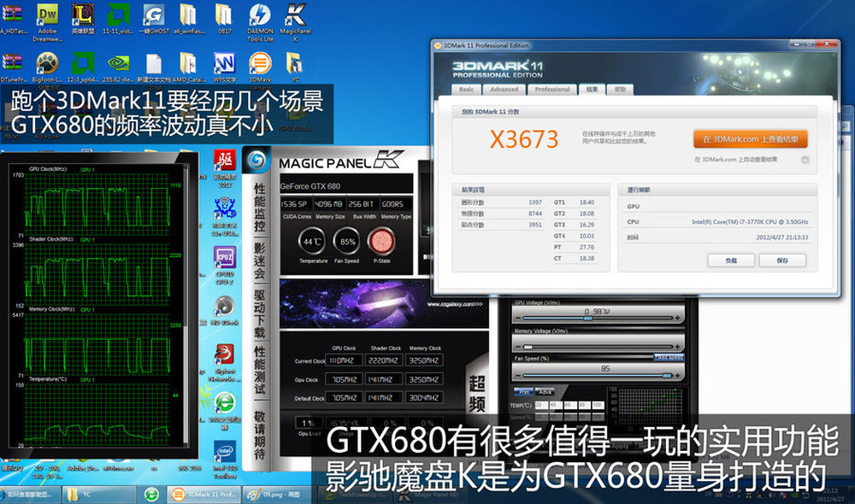Increase GPU Voltage with the plus button
This screenshot has width=855, height=504.
click(x=677, y=318)
